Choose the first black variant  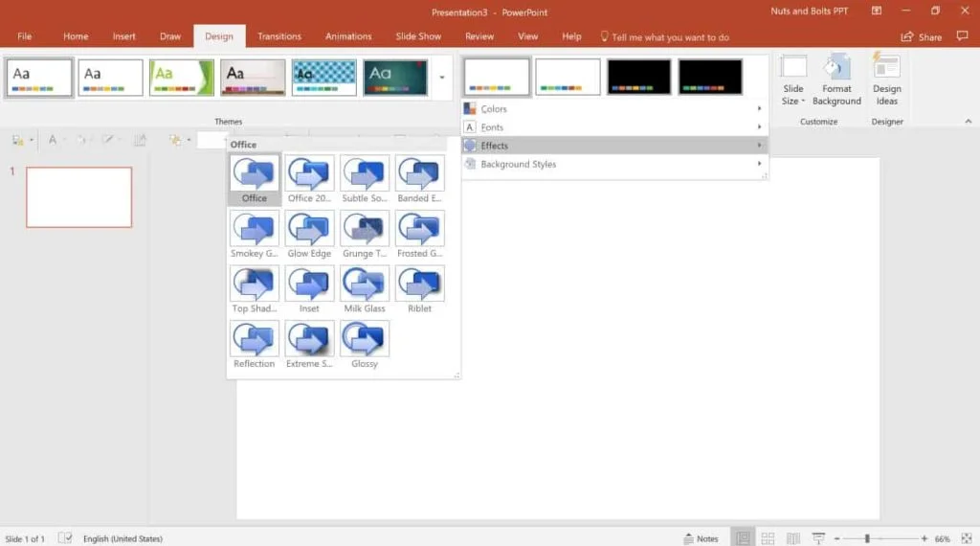click(638, 77)
